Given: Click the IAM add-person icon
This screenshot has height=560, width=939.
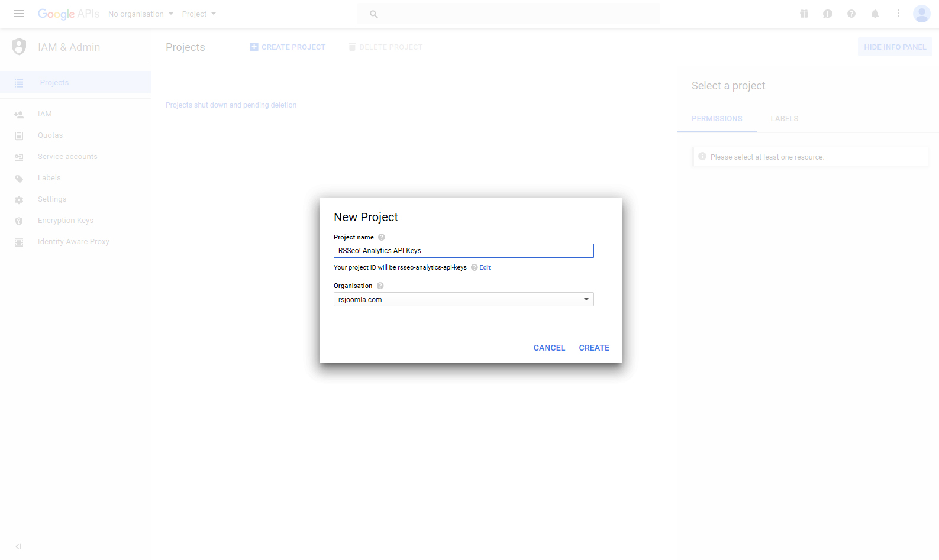Looking at the screenshot, I should pos(19,115).
